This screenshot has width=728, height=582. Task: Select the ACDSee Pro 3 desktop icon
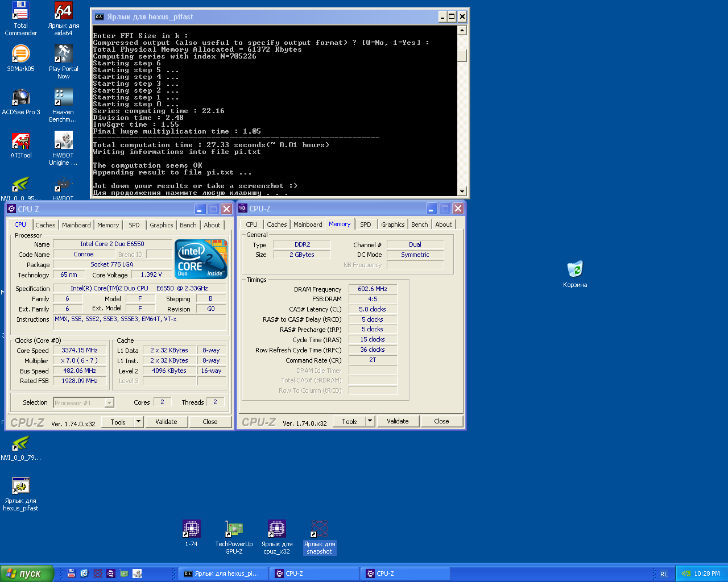20,102
